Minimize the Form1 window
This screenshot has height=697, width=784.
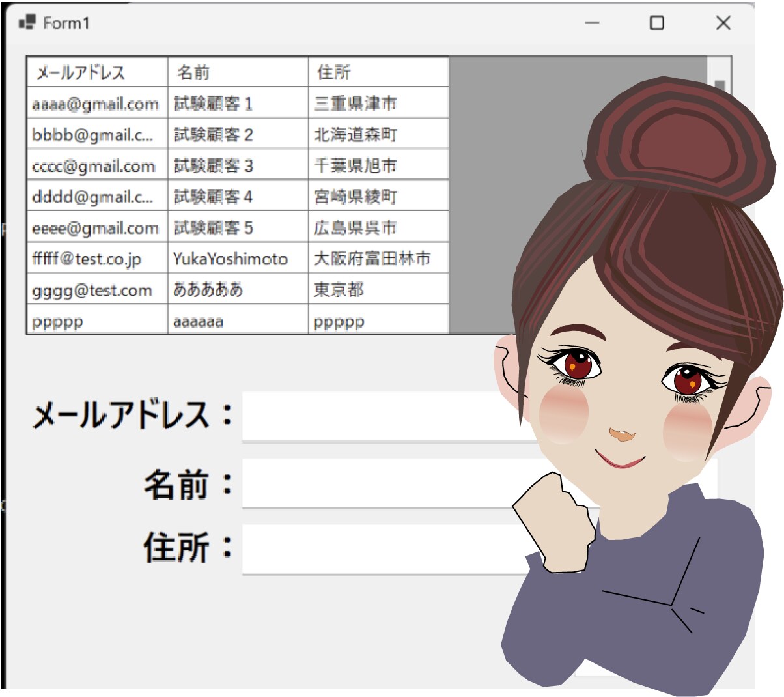pyautogui.click(x=592, y=23)
